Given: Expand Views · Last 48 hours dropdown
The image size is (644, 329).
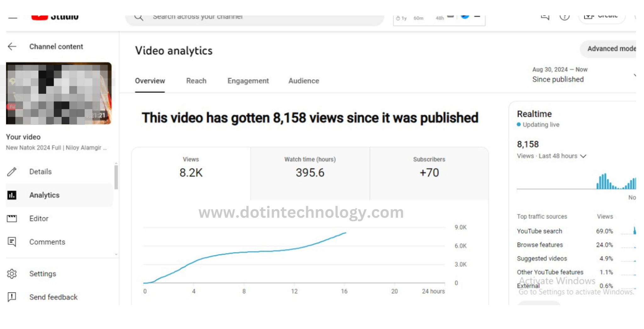Looking at the screenshot, I should (x=552, y=156).
